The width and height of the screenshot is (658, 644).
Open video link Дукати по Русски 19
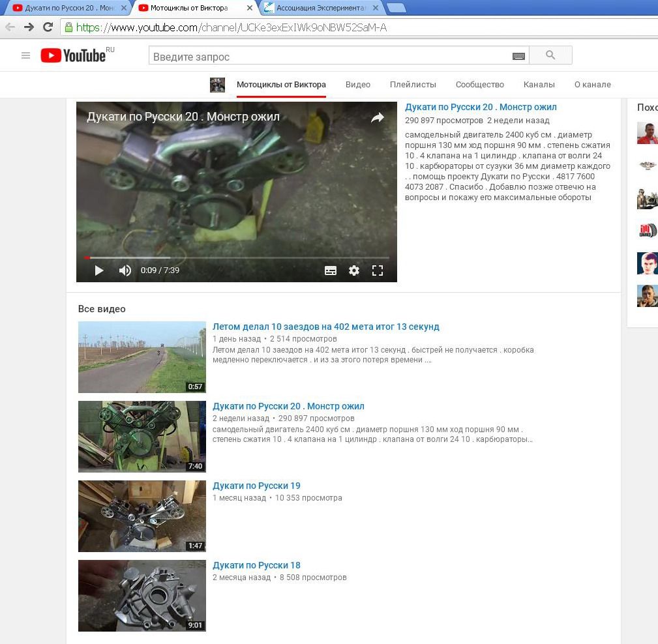[x=256, y=486]
